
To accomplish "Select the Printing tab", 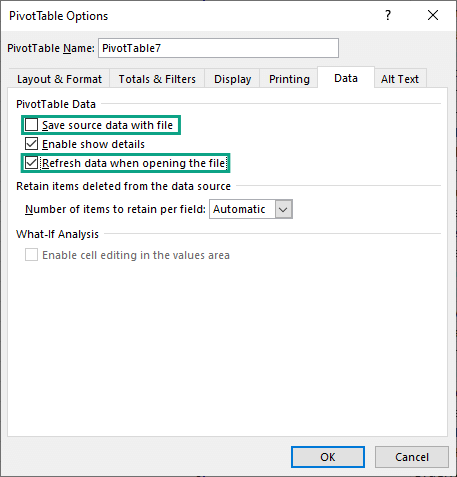I will coord(289,79).
